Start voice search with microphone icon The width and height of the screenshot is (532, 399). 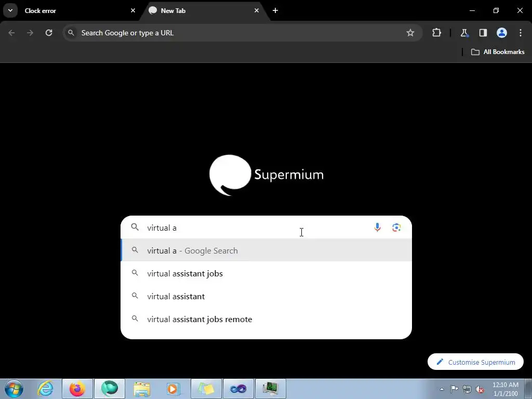click(x=377, y=228)
